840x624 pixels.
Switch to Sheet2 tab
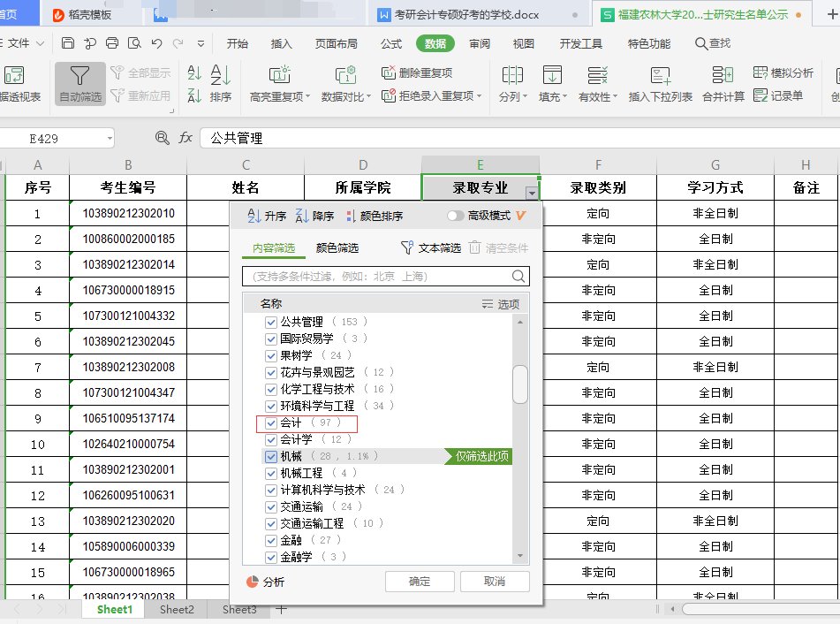click(177, 610)
